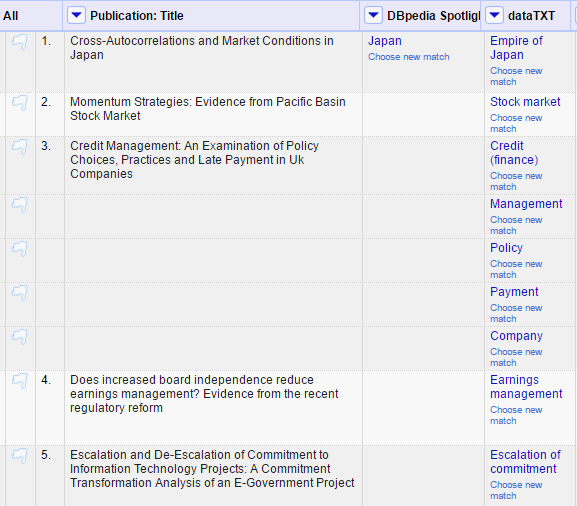Flag the Policy sub-row
577x506 pixels.
click(20, 249)
